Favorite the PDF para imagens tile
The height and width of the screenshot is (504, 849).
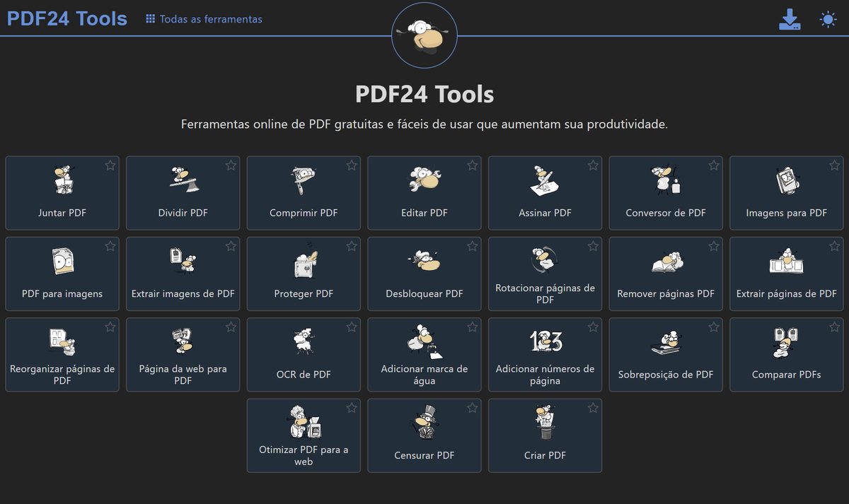[110, 246]
